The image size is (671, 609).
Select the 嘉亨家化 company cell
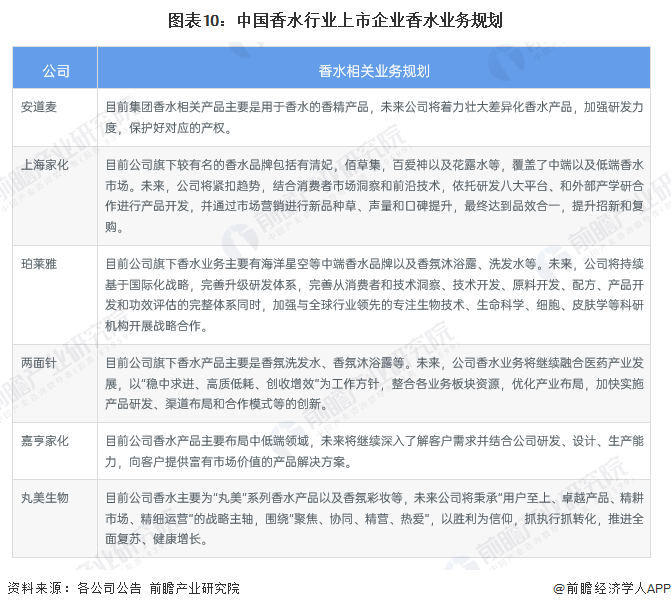pos(55,451)
